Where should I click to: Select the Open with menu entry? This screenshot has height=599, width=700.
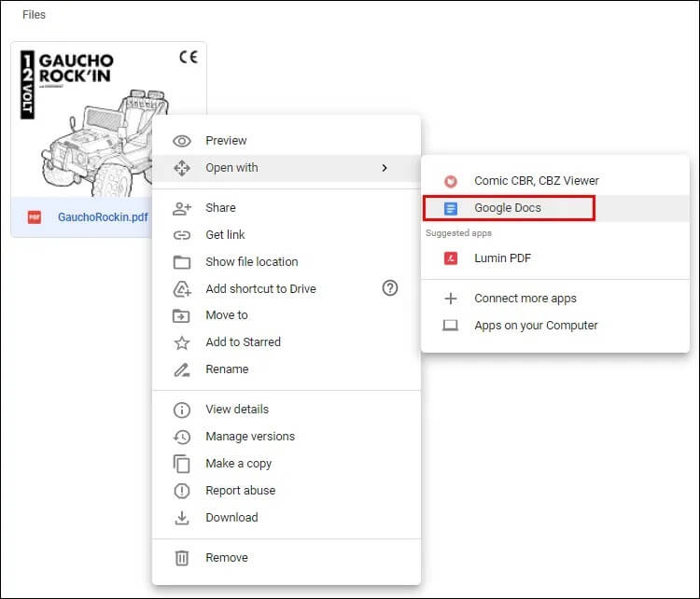click(287, 168)
